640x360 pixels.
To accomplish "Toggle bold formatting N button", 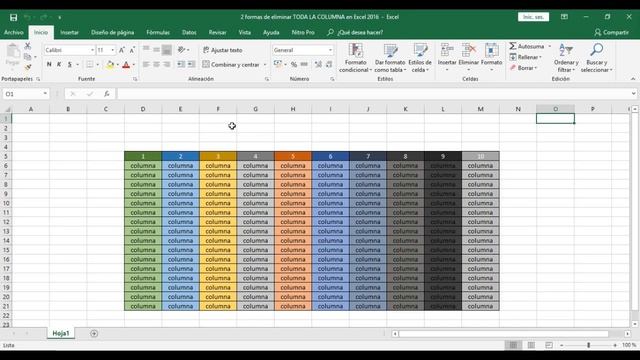I will click(49, 64).
